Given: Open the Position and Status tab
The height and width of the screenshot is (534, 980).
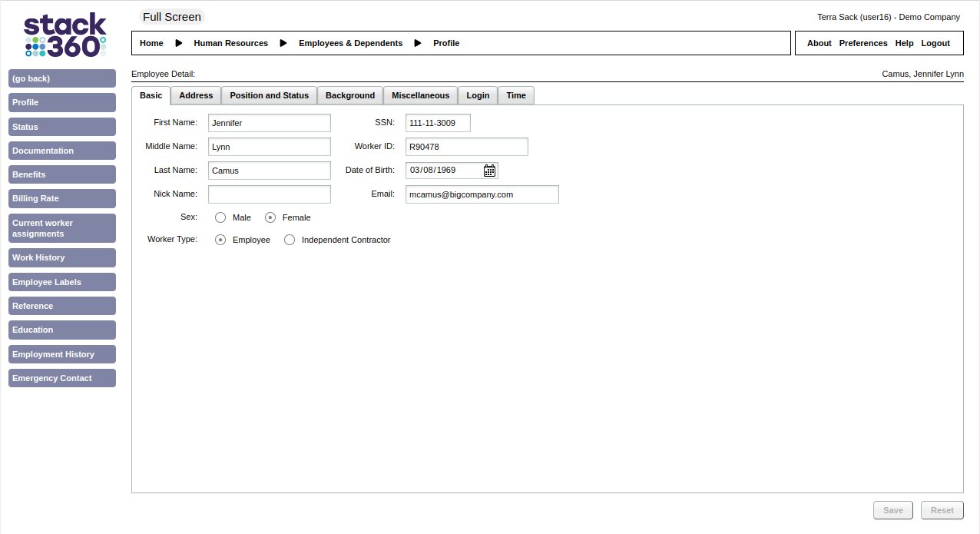Looking at the screenshot, I should (x=269, y=95).
